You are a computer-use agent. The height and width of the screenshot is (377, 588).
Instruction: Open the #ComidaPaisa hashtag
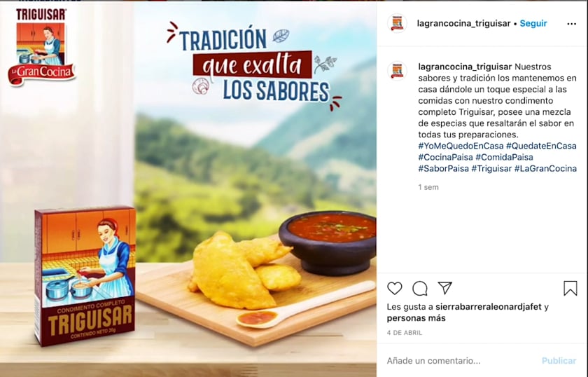(x=504, y=157)
